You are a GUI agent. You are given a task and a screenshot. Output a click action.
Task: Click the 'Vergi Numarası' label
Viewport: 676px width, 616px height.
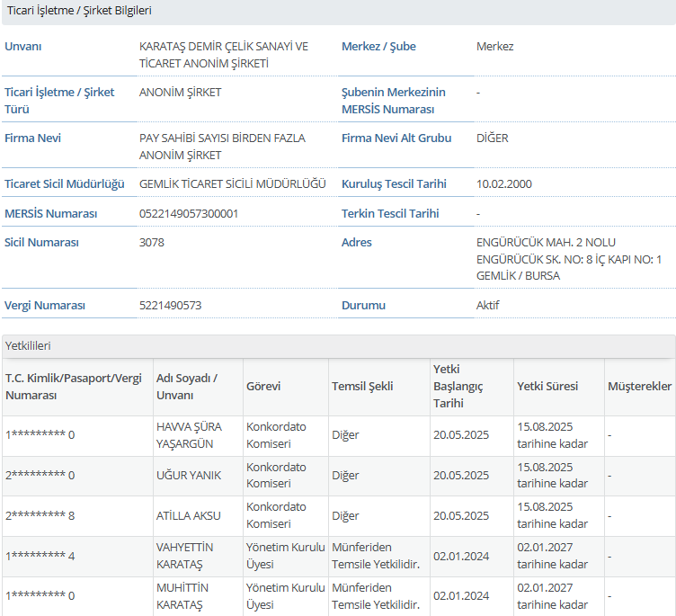tap(44, 306)
